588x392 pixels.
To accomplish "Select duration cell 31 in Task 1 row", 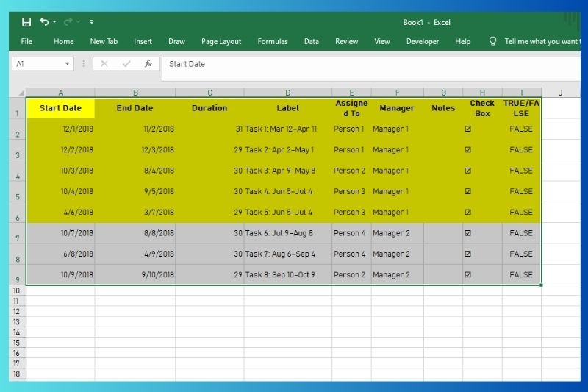I will coord(209,129).
